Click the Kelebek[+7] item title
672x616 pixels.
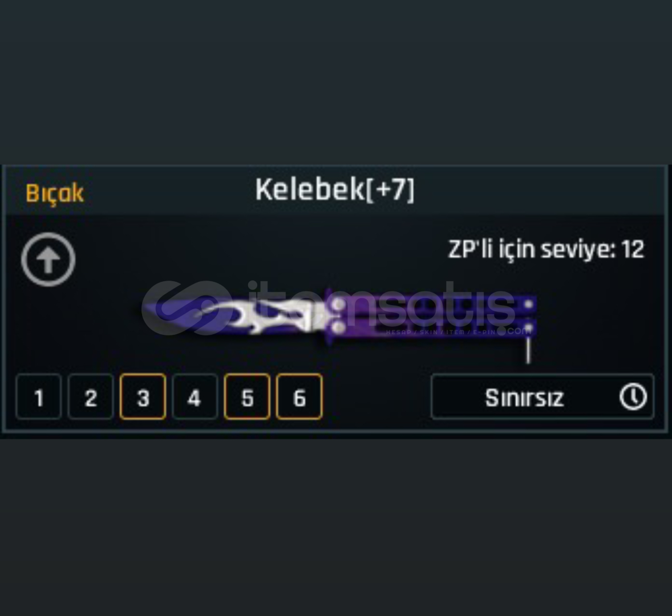pos(335,189)
